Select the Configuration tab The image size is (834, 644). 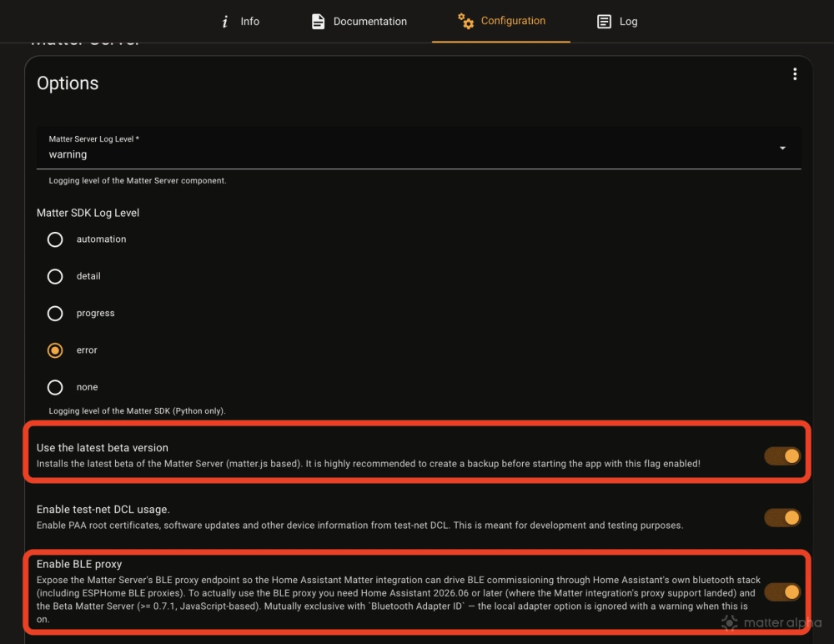501,22
